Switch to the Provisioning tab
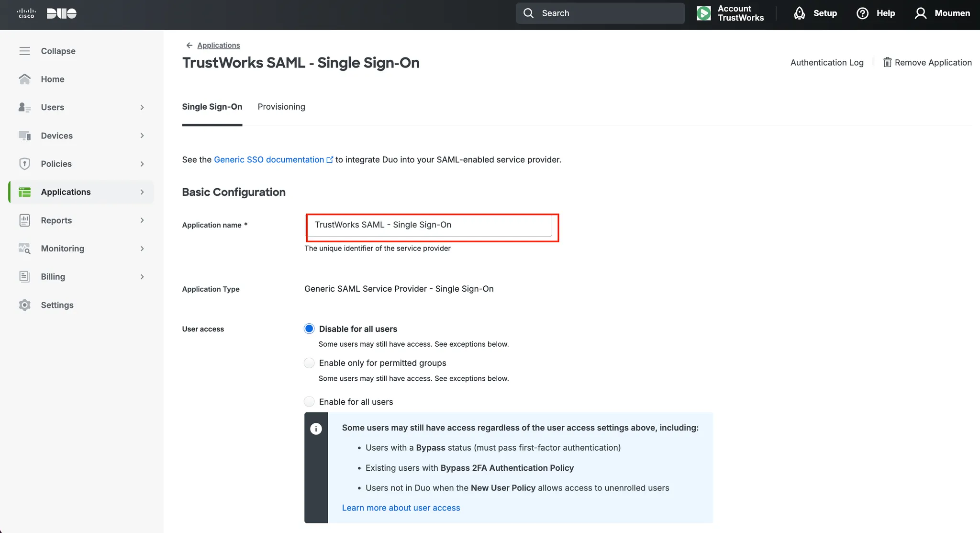The image size is (980, 533). (x=281, y=107)
